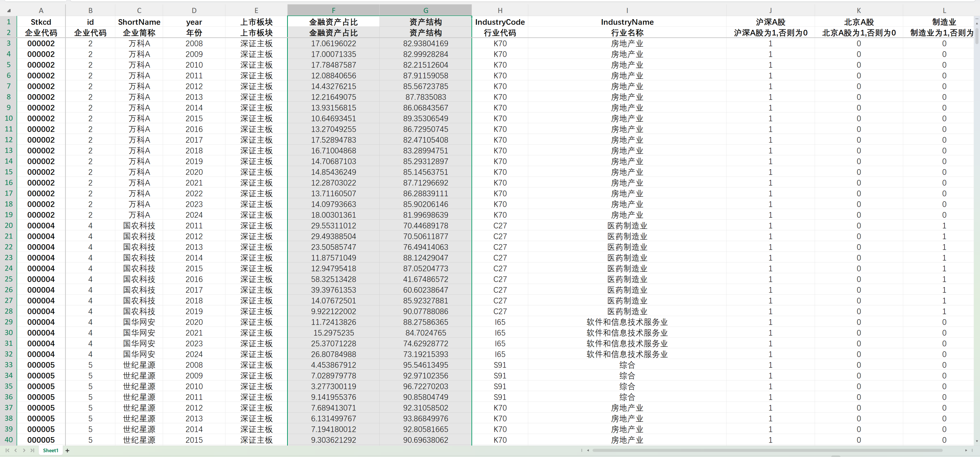Click horizontal scrollbar left arrow
Viewport: 980px width, 457px height.
pyautogui.click(x=588, y=450)
